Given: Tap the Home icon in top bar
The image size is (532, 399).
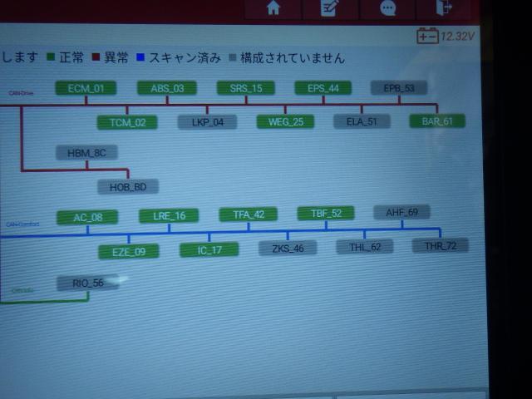Looking at the screenshot, I should click(273, 7).
